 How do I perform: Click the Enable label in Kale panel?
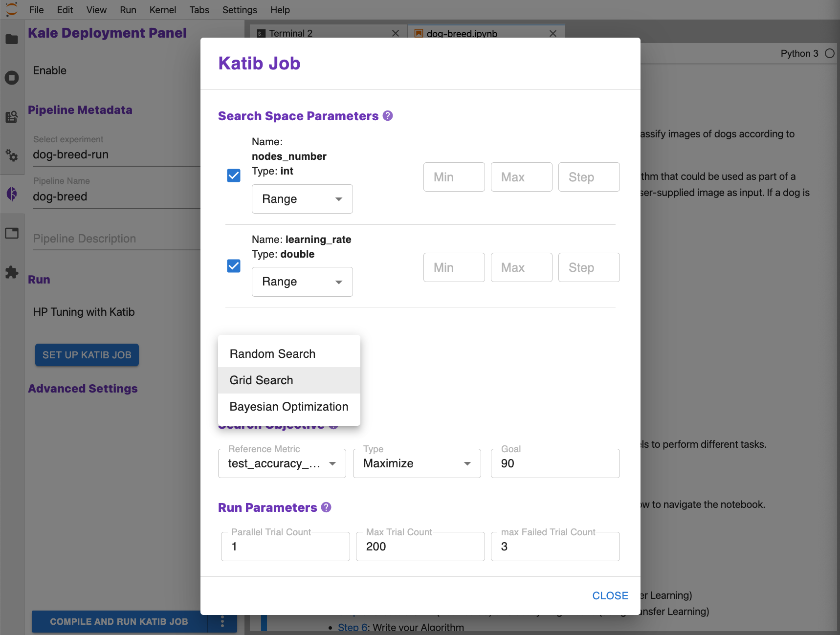[x=50, y=70]
